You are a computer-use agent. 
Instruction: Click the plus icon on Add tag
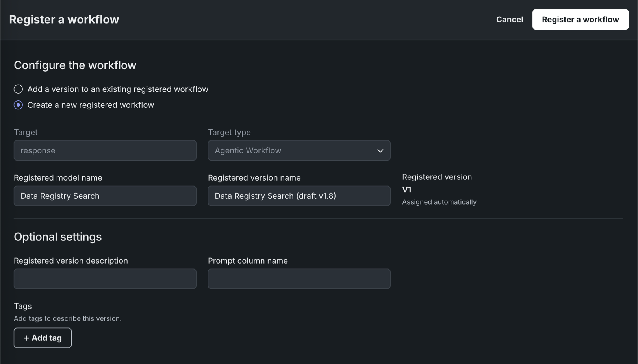coord(26,338)
